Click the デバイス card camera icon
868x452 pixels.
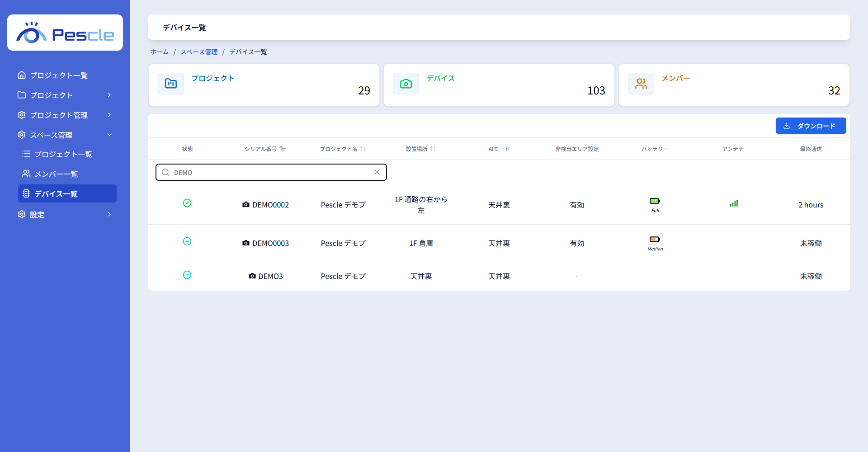[x=406, y=84]
